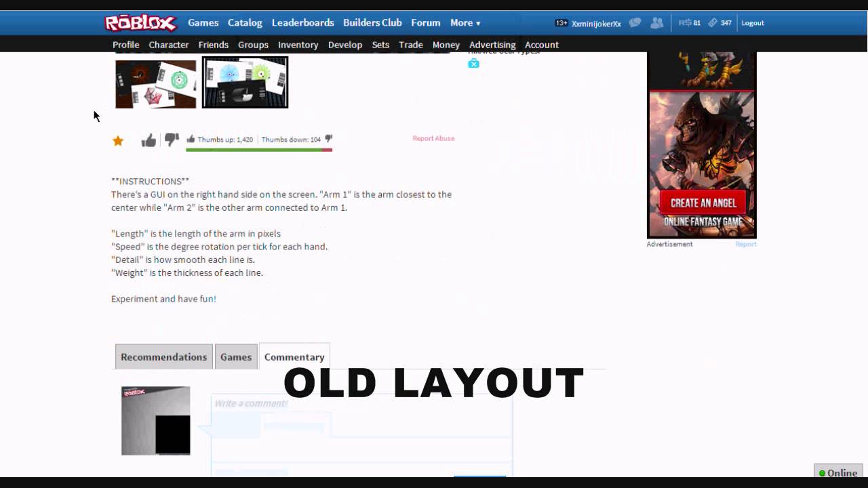The height and width of the screenshot is (488, 868).
Task: Click the thumbs rating bar
Action: tap(259, 150)
